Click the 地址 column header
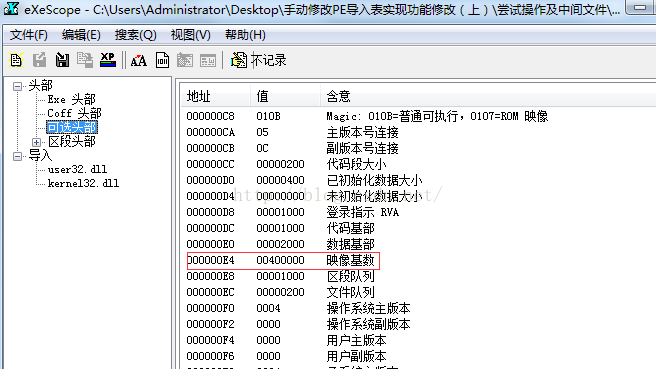The height and width of the screenshot is (369, 656). [x=216, y=96]
